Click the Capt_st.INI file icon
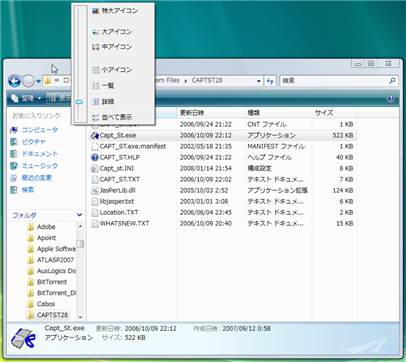The image size is (406, 362). tap(95, 169)
